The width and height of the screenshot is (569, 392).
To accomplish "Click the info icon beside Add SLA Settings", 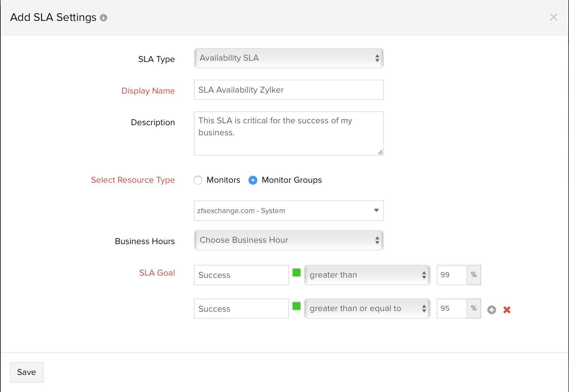I will click(x=103, y=18).
